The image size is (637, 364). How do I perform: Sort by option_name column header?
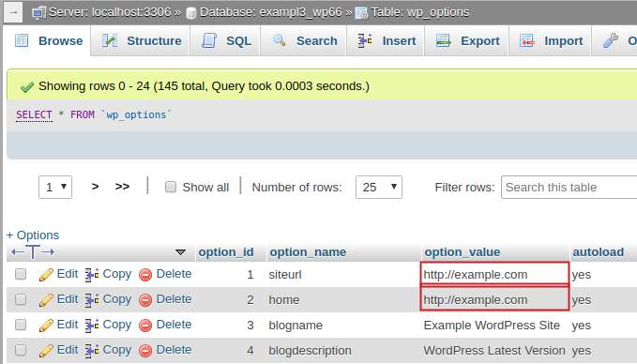point(308,251)
